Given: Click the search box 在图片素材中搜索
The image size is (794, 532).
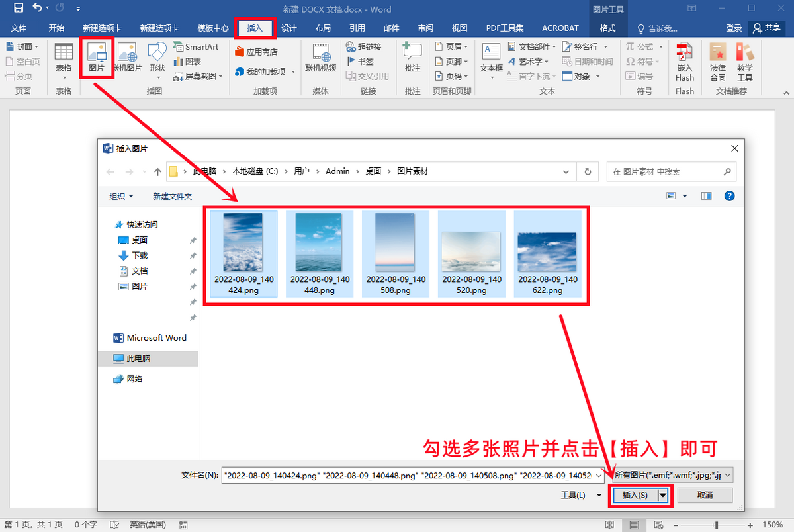Looking at the screenshot, I should coord(672,171).
